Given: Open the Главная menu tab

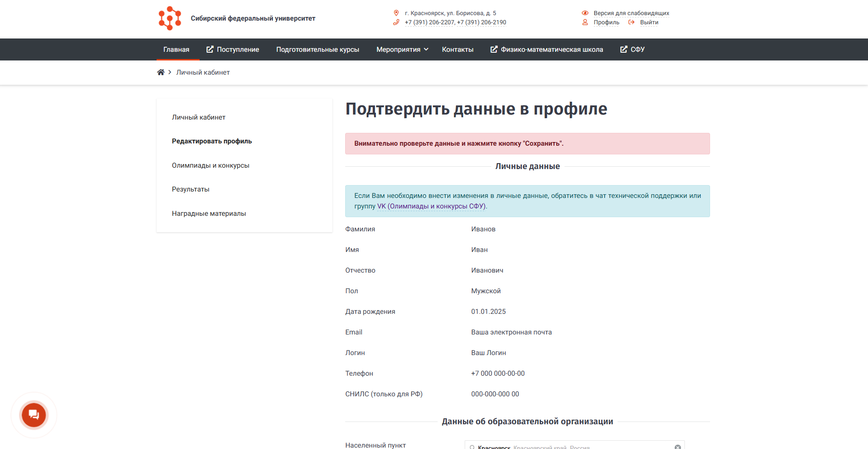Looking at the screenshot, I should pos(176,49).
